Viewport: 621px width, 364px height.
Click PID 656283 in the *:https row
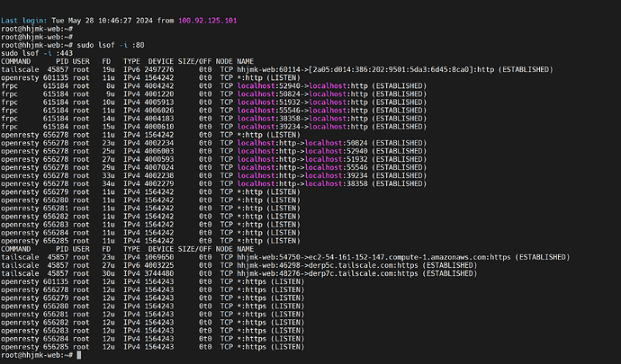[x=56, y=331]
